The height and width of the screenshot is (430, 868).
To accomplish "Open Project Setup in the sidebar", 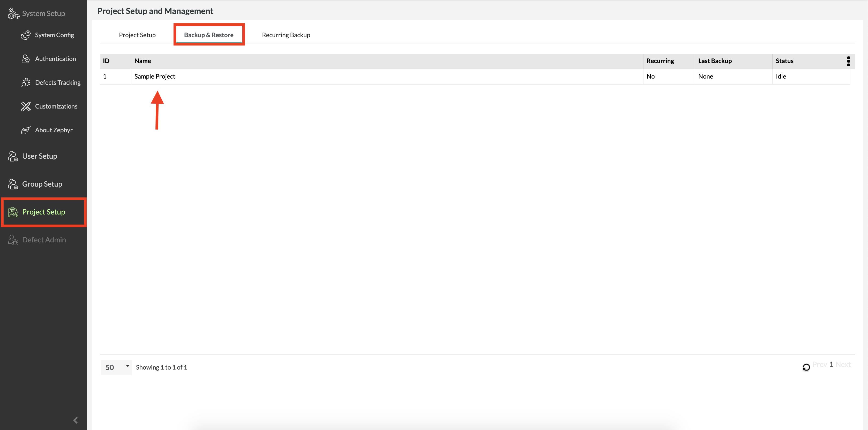I will tap(43, 212).
